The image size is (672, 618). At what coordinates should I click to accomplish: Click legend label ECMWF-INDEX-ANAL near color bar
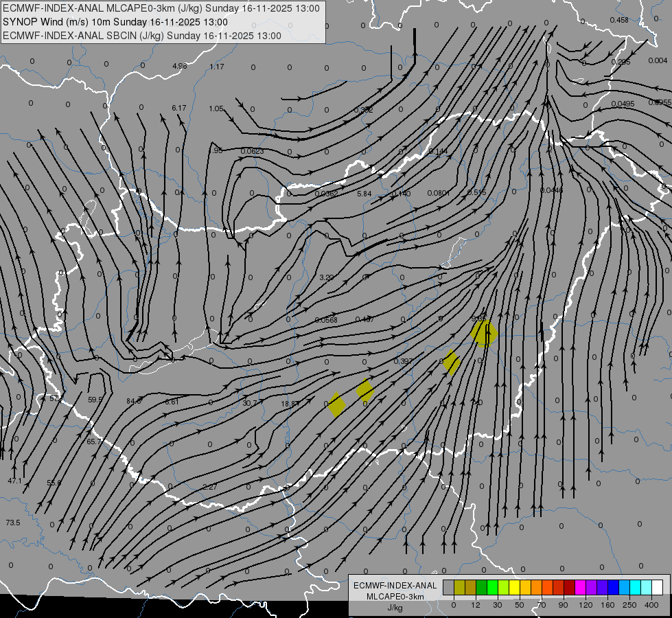395,586
